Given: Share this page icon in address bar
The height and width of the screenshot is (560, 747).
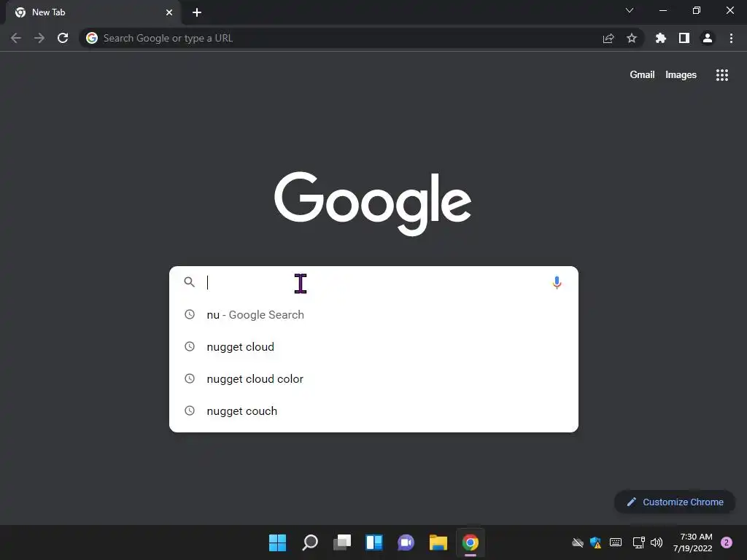Looking at the screenshot, I should pos(608,38).
